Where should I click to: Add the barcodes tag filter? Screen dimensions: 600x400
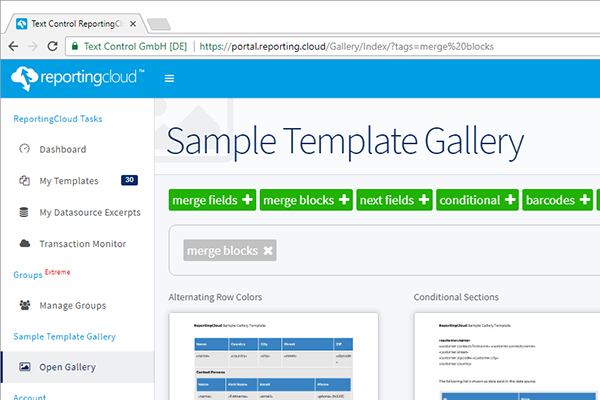[x=558, y=200]
